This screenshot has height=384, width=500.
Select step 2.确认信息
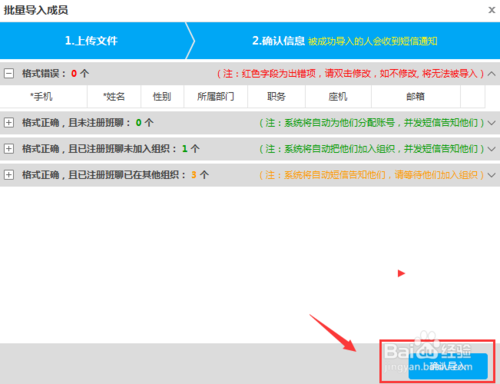coord(278,41)
